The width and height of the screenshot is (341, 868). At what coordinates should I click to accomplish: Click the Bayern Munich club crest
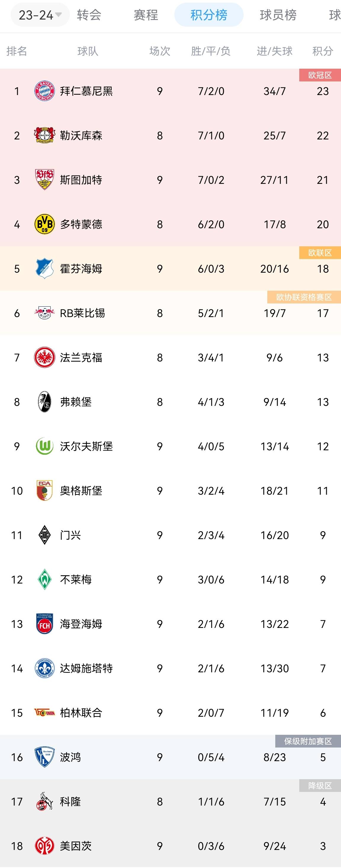44,91
